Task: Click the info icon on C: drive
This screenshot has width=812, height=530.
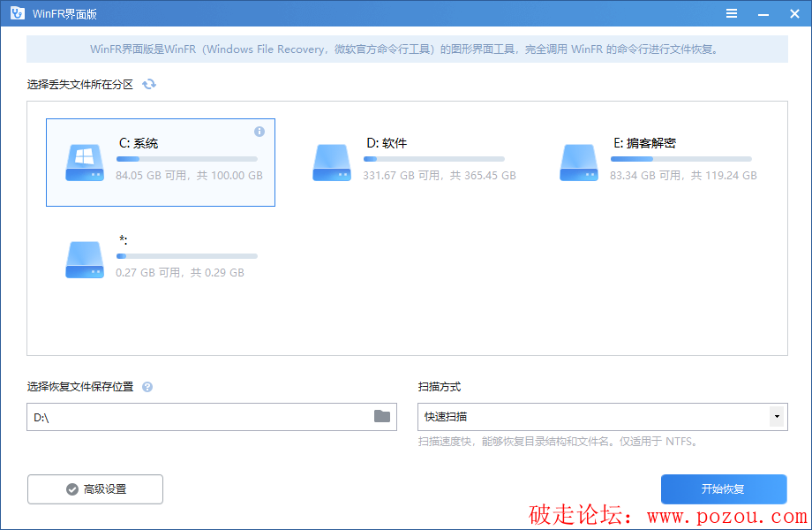Action: click(x=259, y=132)
